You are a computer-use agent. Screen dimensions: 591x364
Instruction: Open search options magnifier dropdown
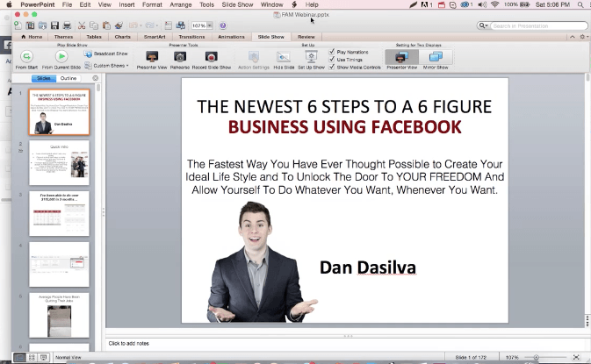coord(483,25)
